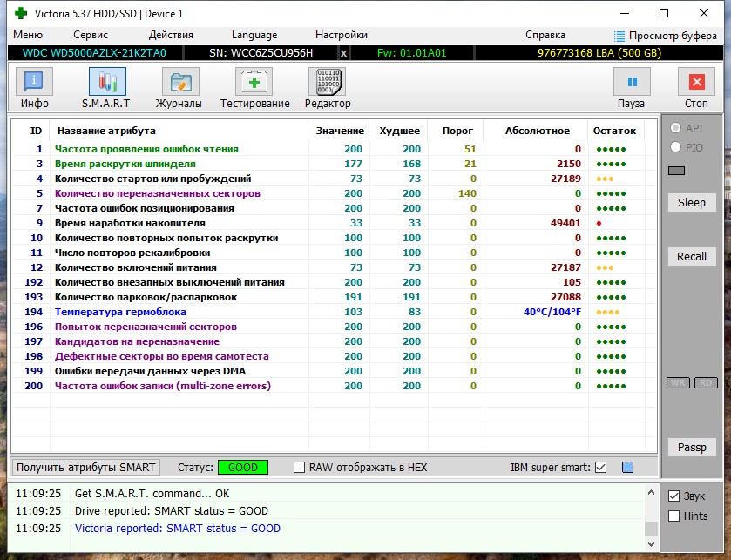
Task: Click the Просмотр буфера list icon
Action: point(619,36)
